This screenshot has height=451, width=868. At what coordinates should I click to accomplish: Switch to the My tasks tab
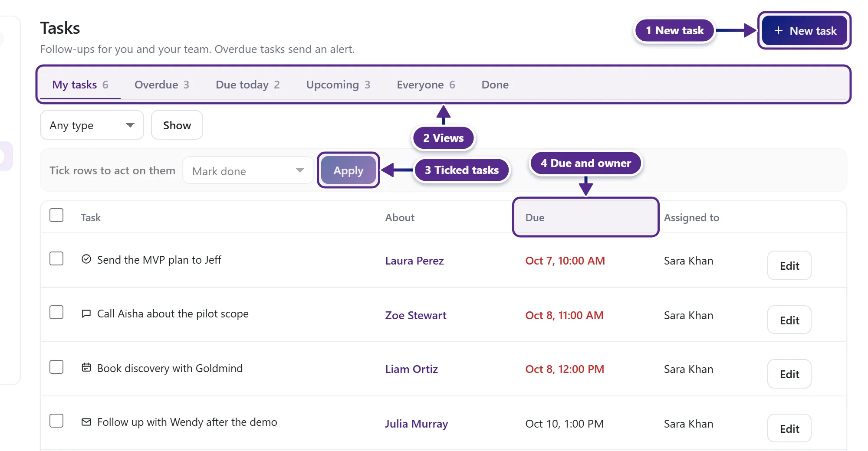pyautogui.click(x=80, y=85)
